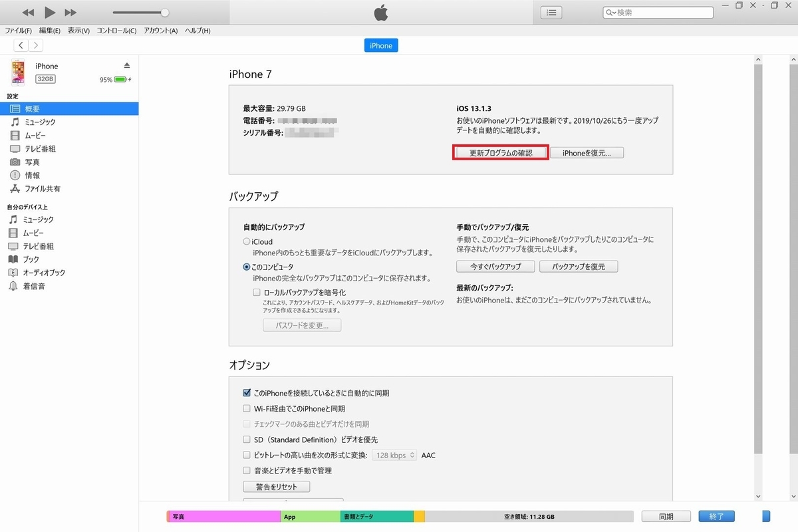Viewport: 798px width, 532px height.
Task: Open the アカウント menu
Action: click(x=160, y=30)
